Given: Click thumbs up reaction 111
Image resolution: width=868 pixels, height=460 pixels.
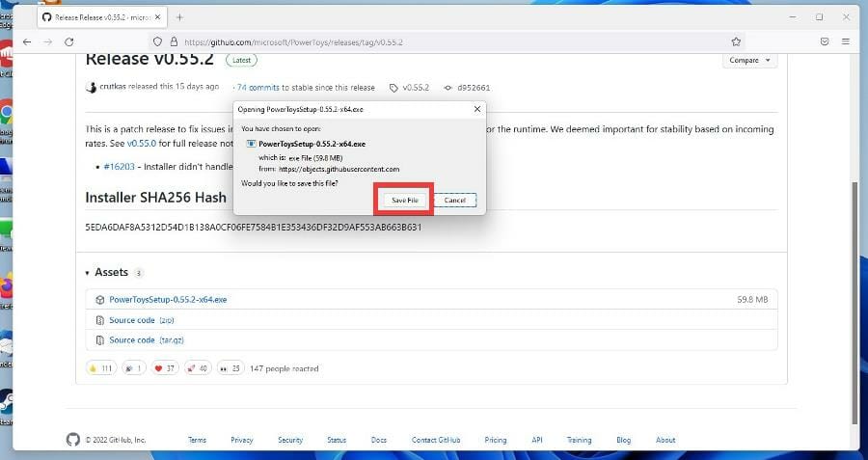Looking at the screenshot, I should (x=101, y=368).
